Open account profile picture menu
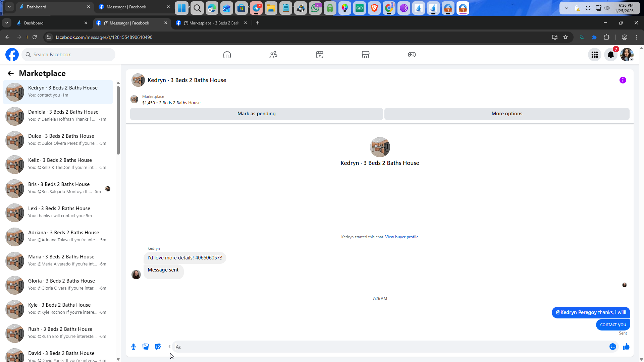644x362 pixels. pyautogui.click(x=627, y=55)
